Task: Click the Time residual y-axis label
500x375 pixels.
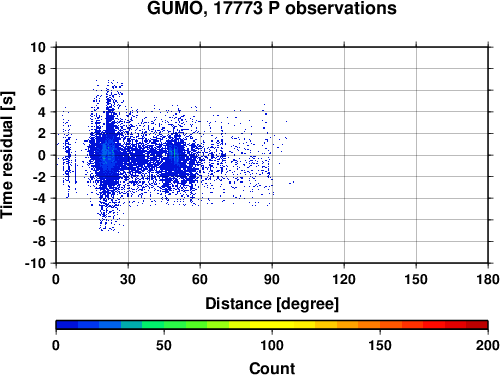Action: pyautogui.click(x=7, y=155)
